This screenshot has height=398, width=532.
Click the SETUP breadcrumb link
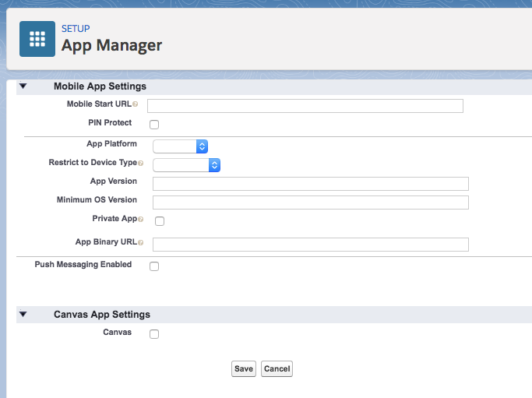pyautogui.click(x=76, y=29)
